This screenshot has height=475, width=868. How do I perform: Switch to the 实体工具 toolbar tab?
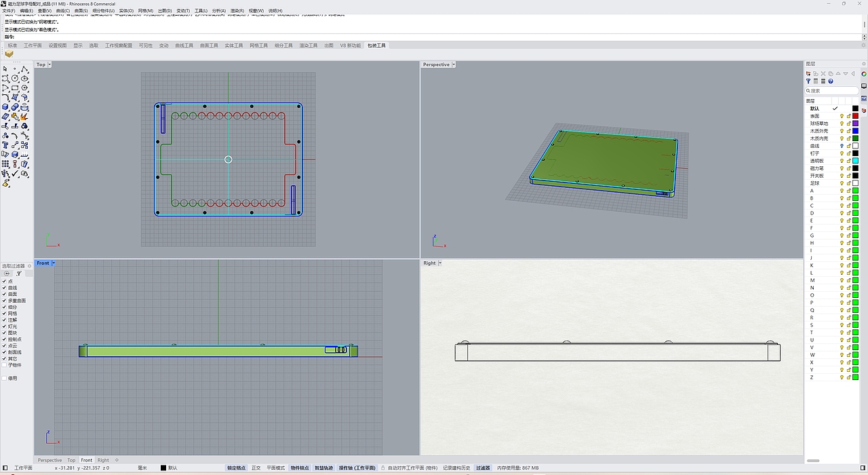point(234,45)
